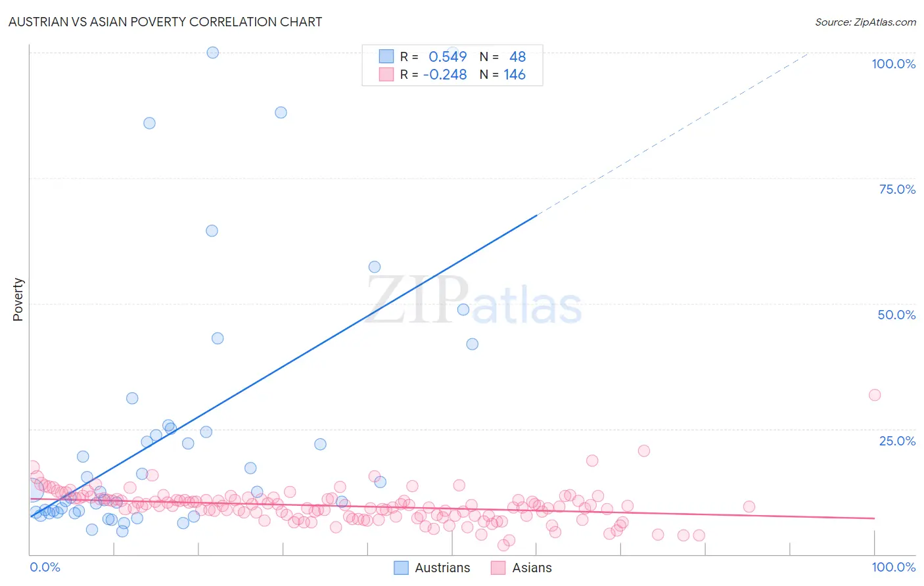Screen dimensions: 924x586
Task: Click the N = 48 value in legend
Action: [x=503, y=56]
